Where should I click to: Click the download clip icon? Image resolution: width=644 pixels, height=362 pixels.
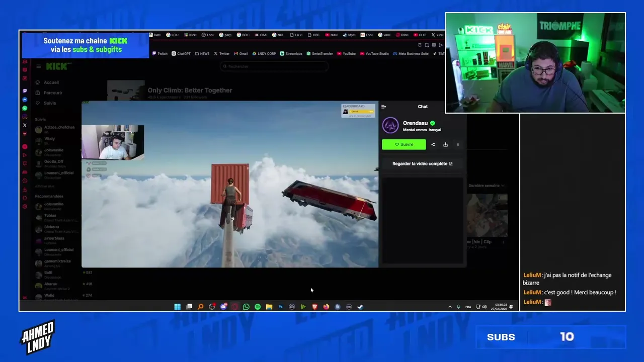[445, 144]
